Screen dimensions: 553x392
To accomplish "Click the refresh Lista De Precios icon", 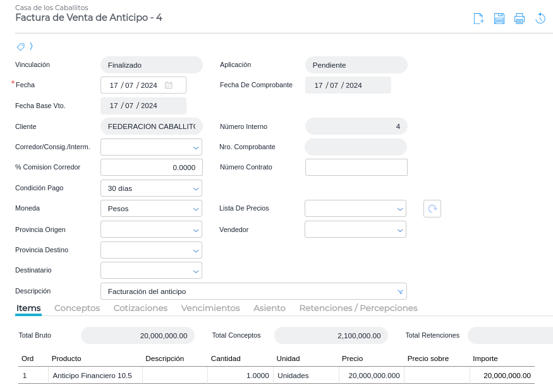I will tap(432, 209).
